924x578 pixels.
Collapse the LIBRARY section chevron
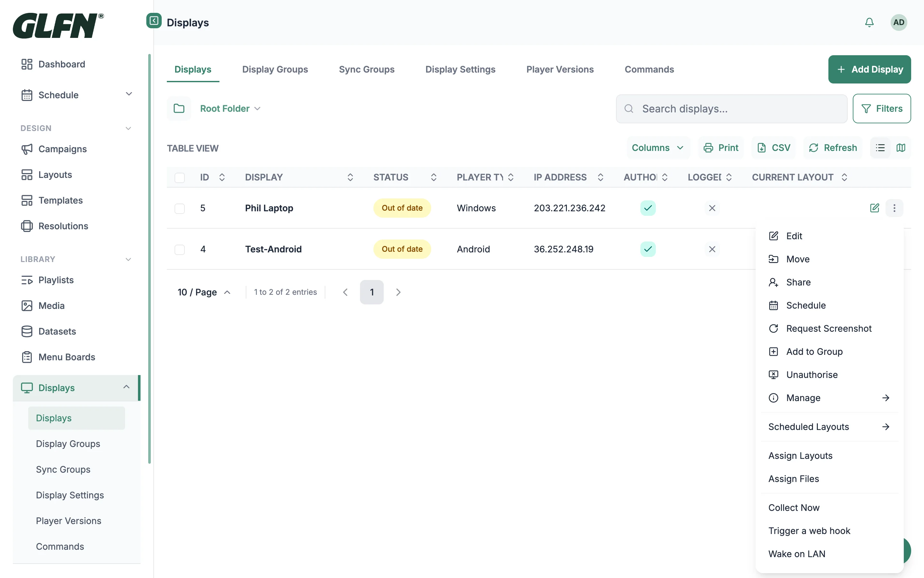128,259
